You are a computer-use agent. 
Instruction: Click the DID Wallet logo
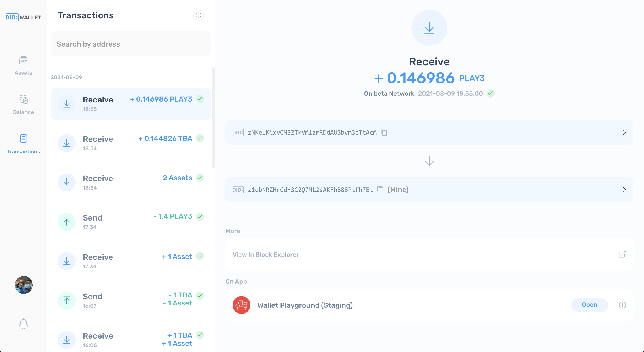click(23, 17)
